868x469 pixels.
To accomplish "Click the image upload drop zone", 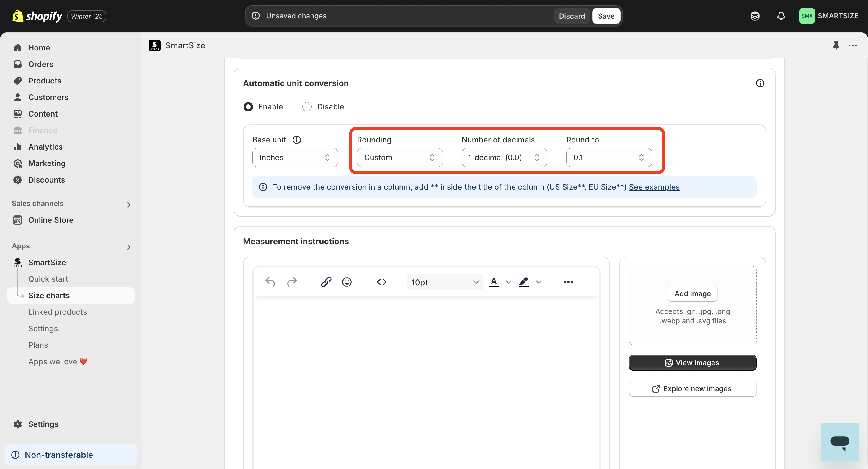I will [x=692, y=305].
